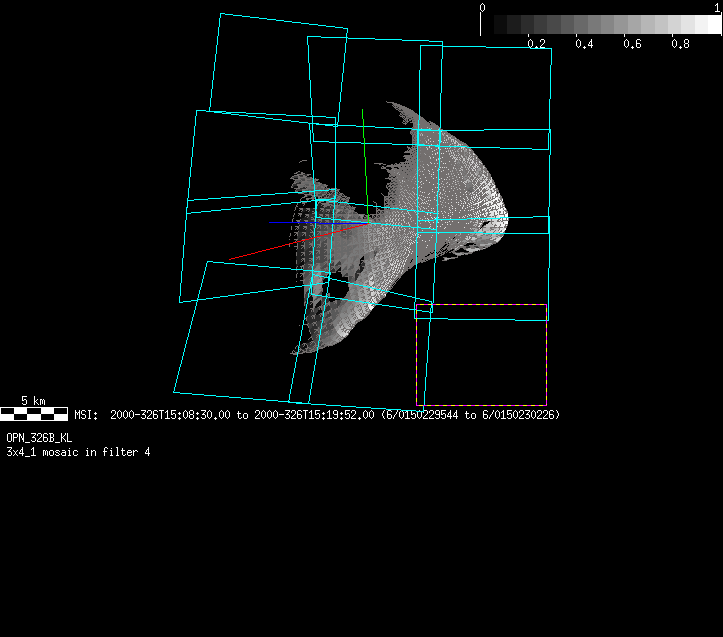Image resolution: width=723 pixels, height=637 pixels.
Task: Click the white end of the color bar
Action: click(x=710, y=24)
